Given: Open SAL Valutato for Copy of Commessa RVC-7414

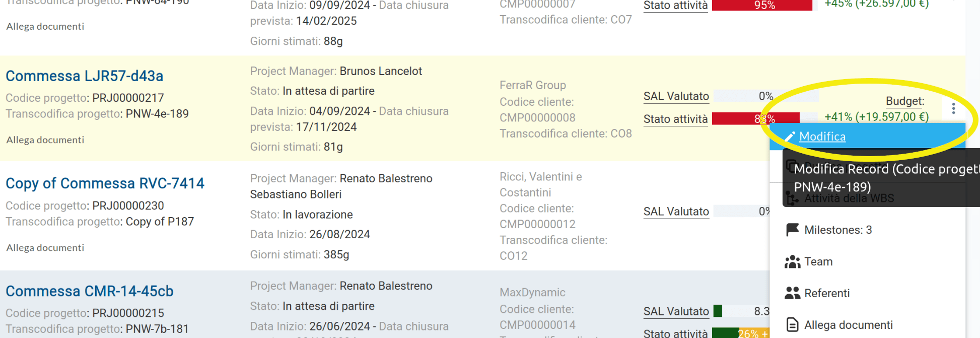Looking at the screenshot, I should coord(676,211).
